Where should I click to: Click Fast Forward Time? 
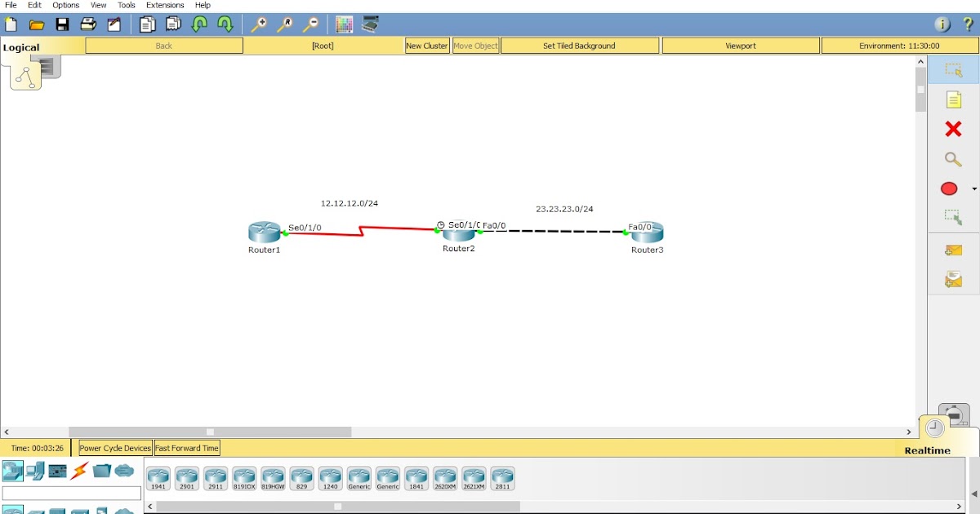pyautogui.click(x=186, y=447)
